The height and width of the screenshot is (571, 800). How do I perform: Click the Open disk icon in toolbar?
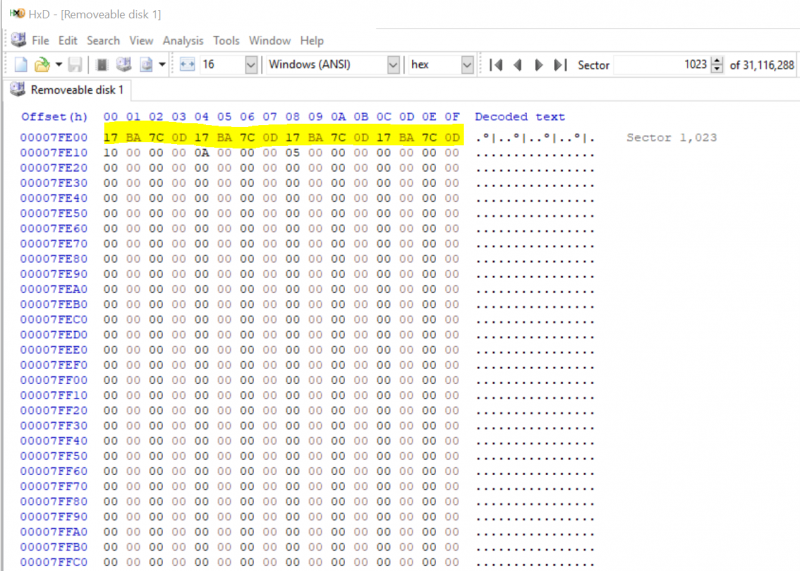pyautogui.click(x=124, y=65)
